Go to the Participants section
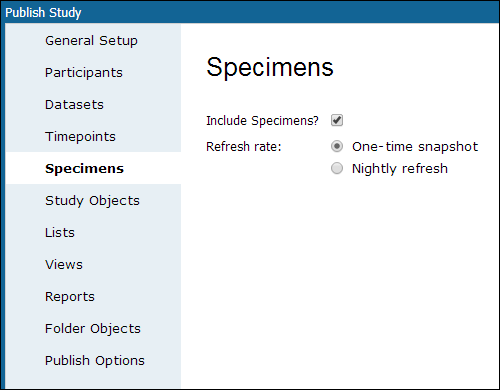This screenshot has width=500, height=390. [84, 73]
